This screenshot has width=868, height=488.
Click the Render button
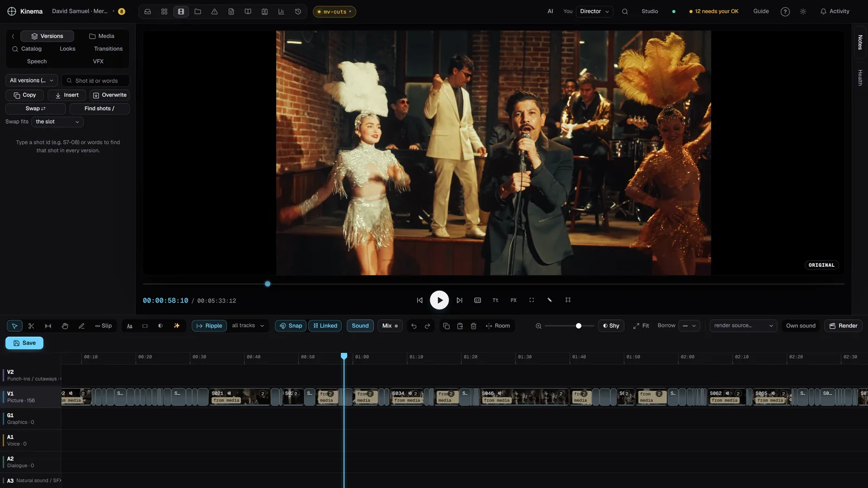pyautogui.click(x=844, y=326)
